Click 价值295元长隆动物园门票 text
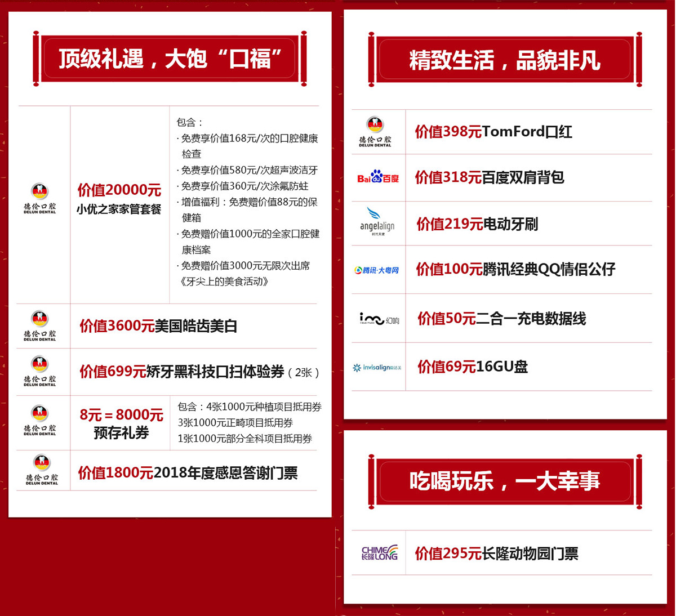Image resolution: width=676 pixels, height=616 pixels. pyautogui.click(x=497, y=553)
